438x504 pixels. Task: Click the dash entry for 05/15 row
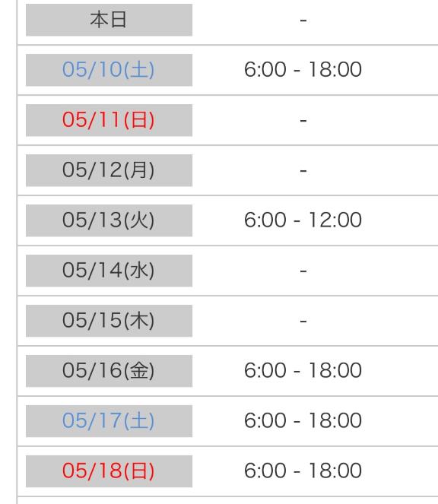pyautogui.click(x=303, y=322)
